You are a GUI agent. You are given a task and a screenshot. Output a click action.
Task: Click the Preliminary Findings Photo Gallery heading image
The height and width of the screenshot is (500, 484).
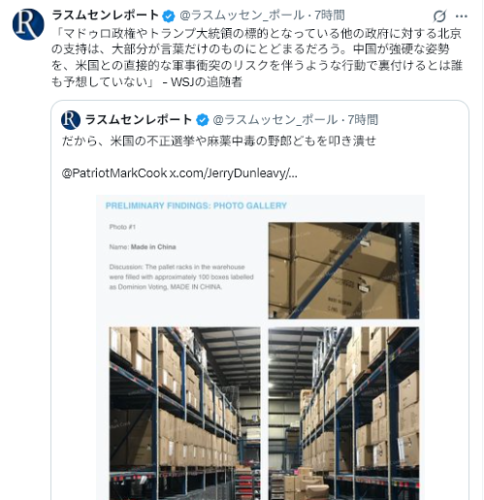coord(196,206)
